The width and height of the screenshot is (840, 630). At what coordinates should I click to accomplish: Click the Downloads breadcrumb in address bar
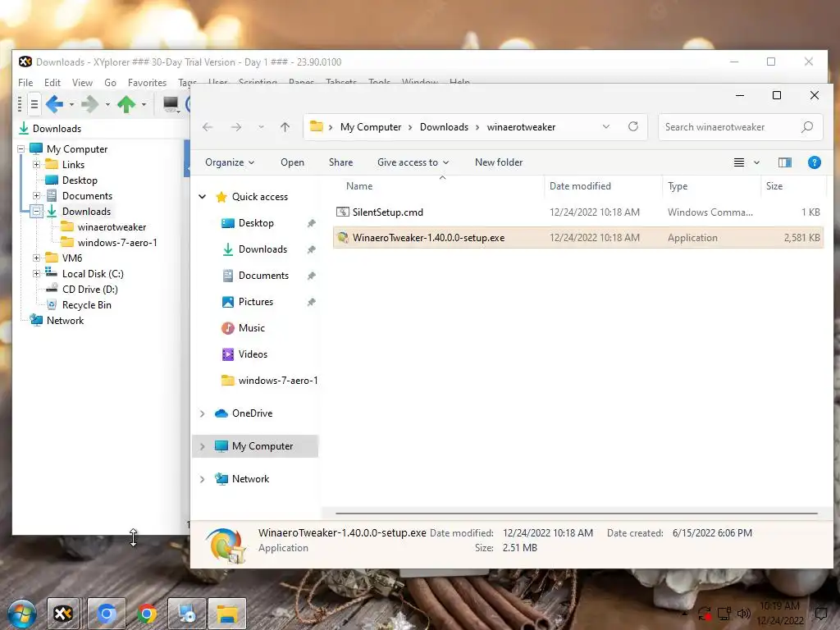coord(444,127)
